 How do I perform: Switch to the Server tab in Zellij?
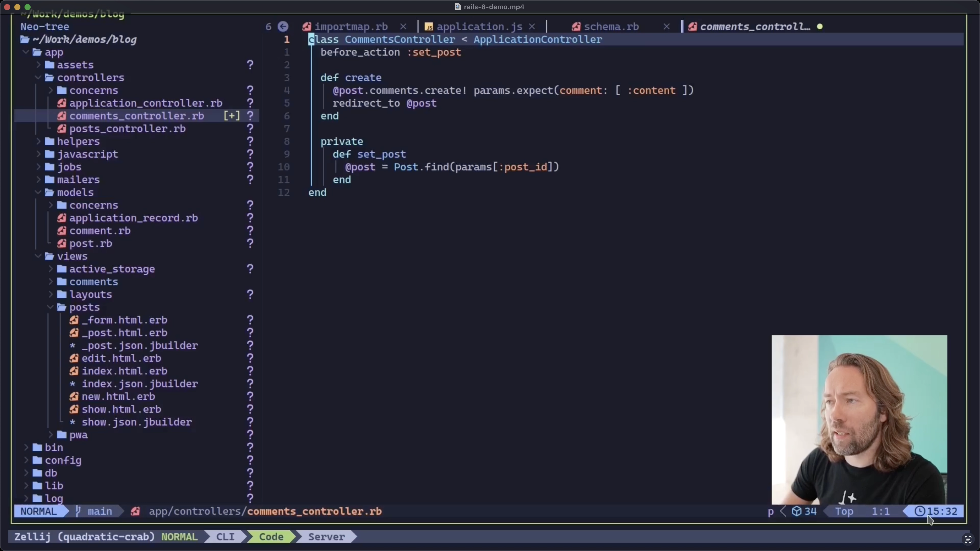[326, 536]
